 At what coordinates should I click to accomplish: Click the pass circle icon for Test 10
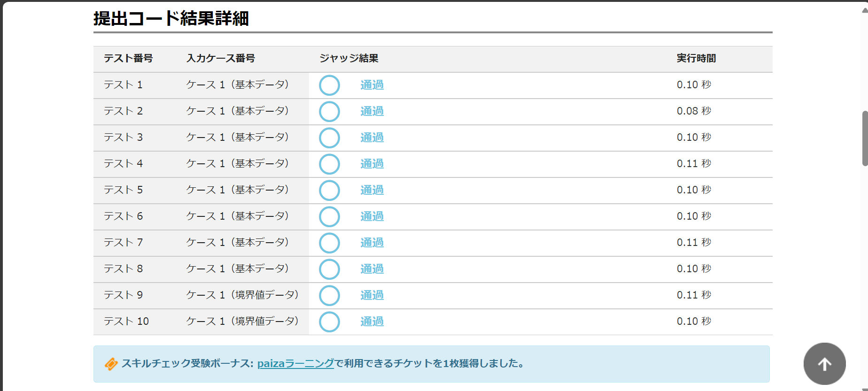[329, 322]
